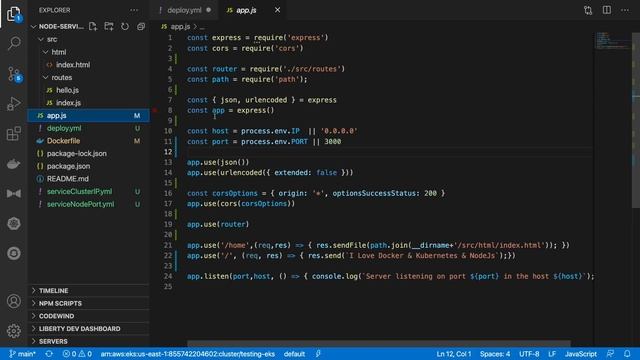Click the minimap code preview
Image resolution: width=640 pixels, height=360 pixels.
[x=612, y=41]
